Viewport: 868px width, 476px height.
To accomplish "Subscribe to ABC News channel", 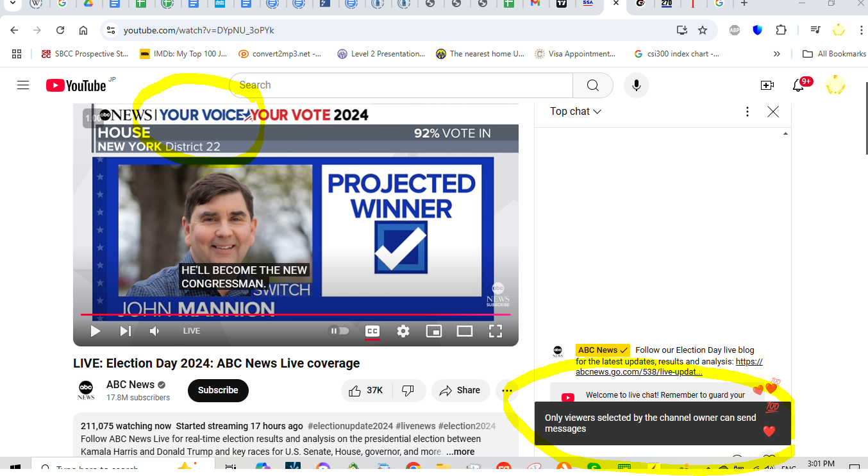I will tap(218, 390).
